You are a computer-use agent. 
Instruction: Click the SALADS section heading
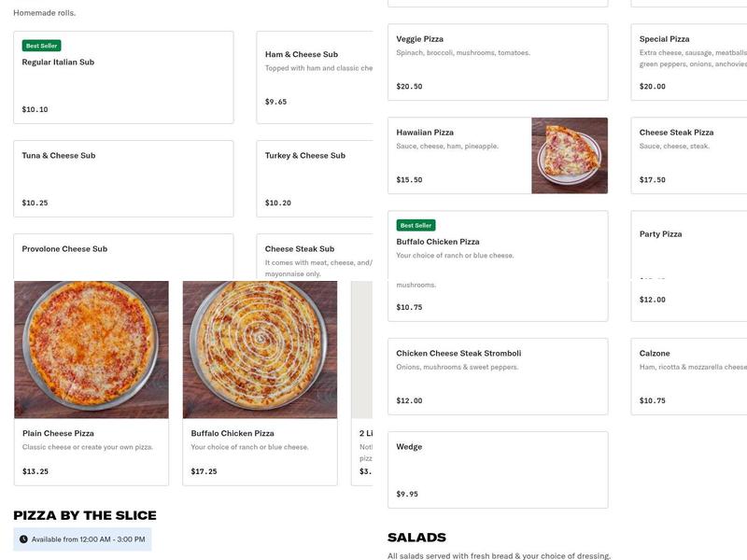click(416, 537)
